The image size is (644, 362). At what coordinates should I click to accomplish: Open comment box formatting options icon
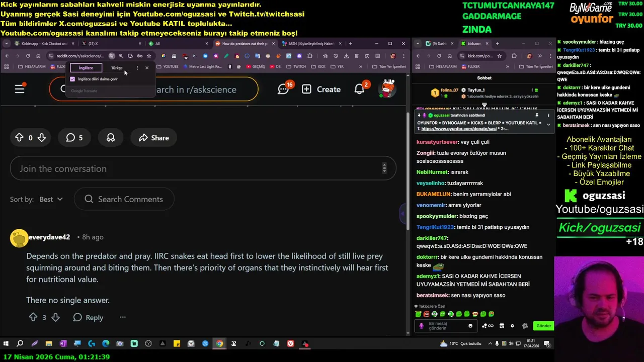tap(384, 168)
